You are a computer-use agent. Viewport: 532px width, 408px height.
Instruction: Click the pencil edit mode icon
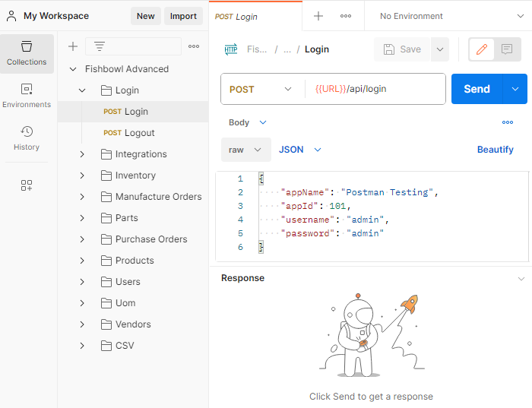[x=481, y=49]
